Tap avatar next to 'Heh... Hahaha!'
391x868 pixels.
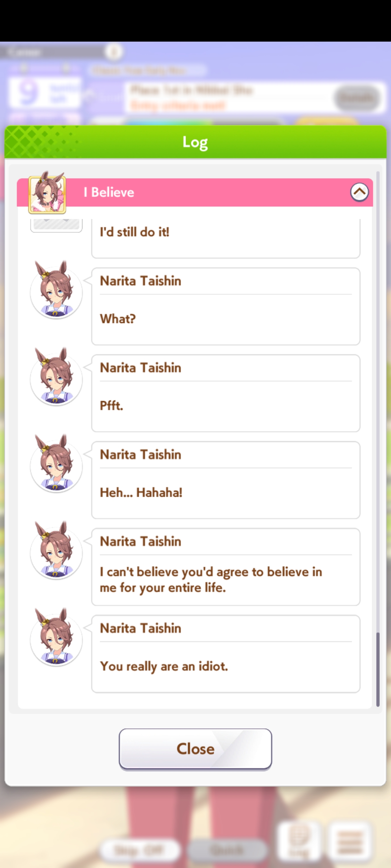click(56, 464)
